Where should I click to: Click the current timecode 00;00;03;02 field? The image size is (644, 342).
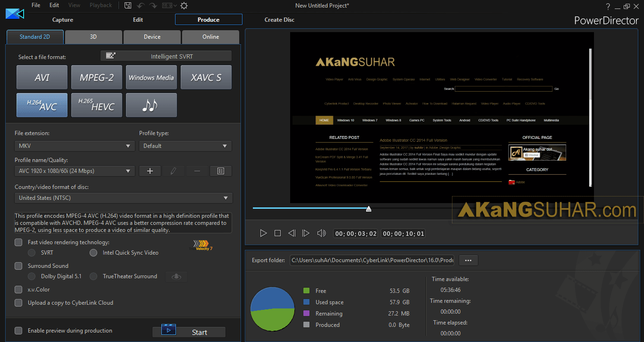click(355, 233)
